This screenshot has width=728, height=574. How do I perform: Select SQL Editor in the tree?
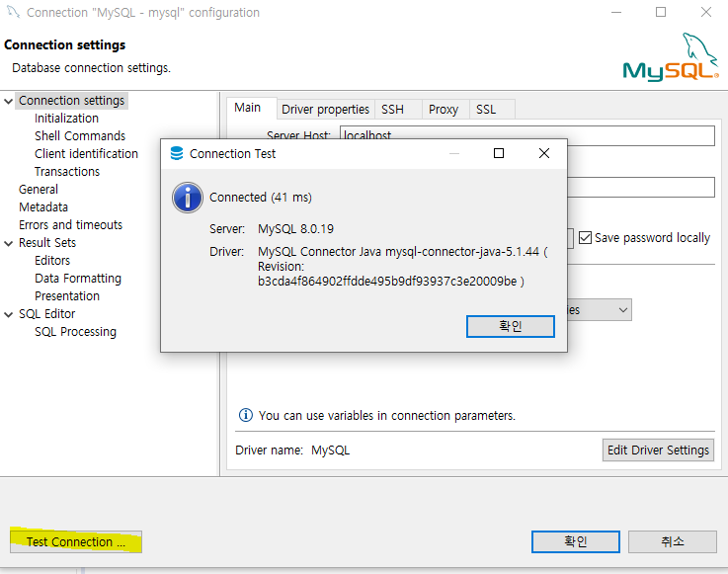[46, 314]
